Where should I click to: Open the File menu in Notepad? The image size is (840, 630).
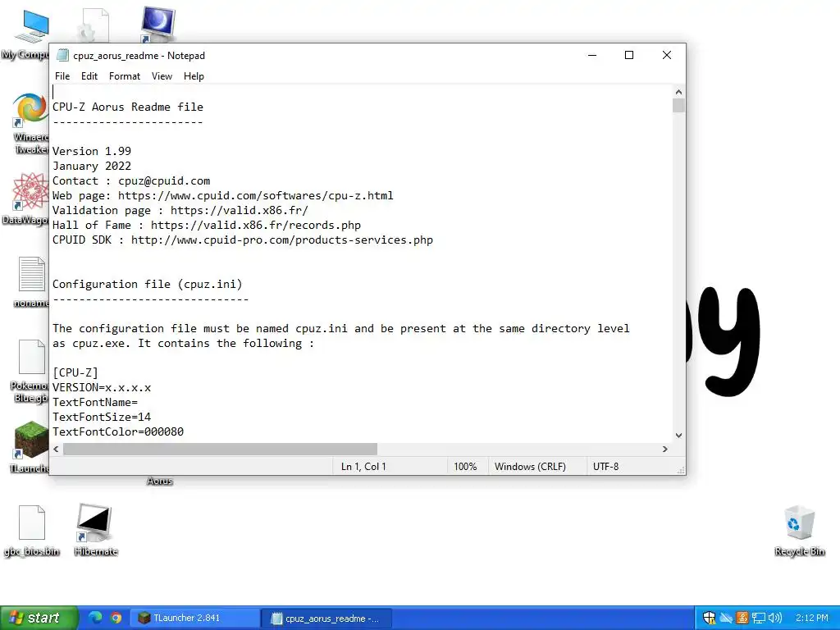62,76
